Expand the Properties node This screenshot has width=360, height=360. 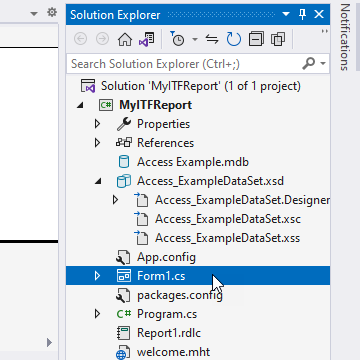[x=97, y=124]
